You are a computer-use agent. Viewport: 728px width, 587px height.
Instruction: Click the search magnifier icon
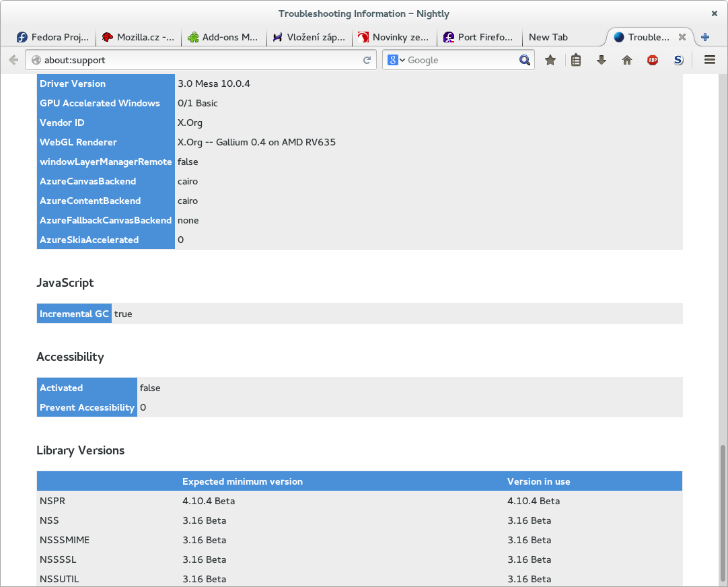[525, 60]
